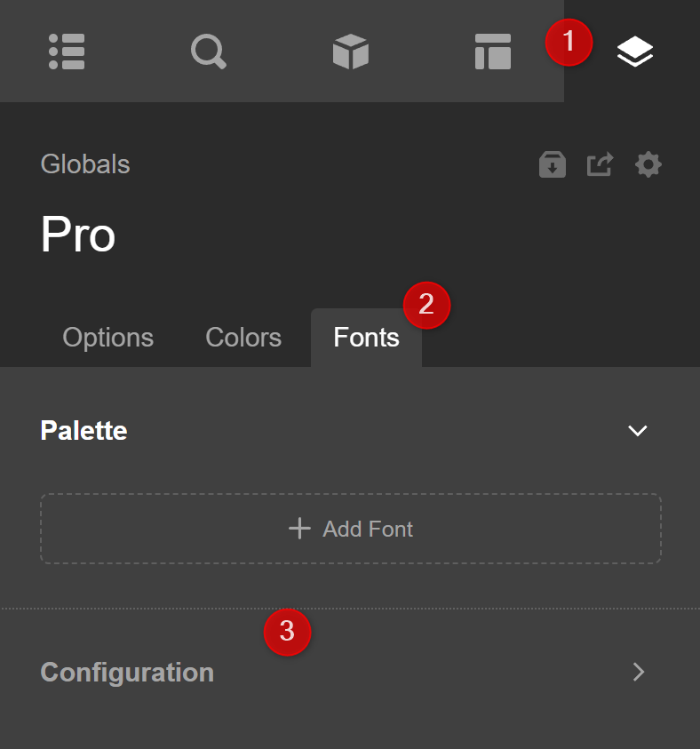This screenshot has width=700, height=749.
Task: Click the import archive icon
Action: point(552,164)
